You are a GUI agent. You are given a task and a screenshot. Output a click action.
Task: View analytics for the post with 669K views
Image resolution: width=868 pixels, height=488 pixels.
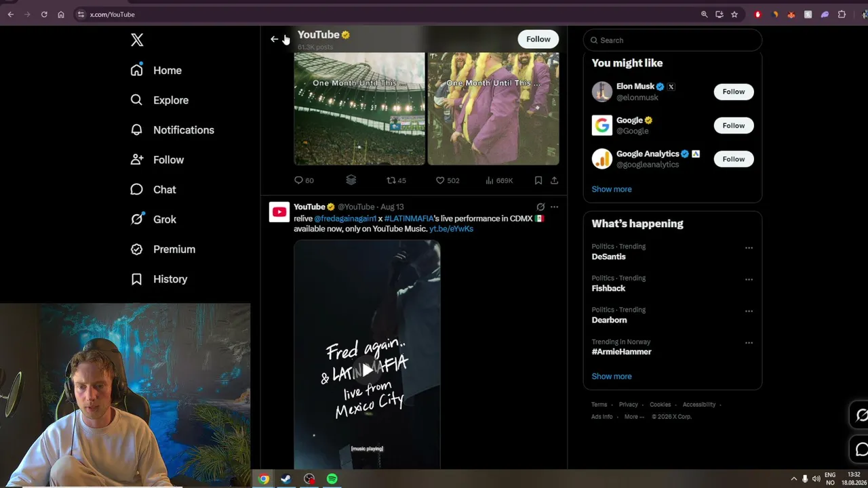499,180
